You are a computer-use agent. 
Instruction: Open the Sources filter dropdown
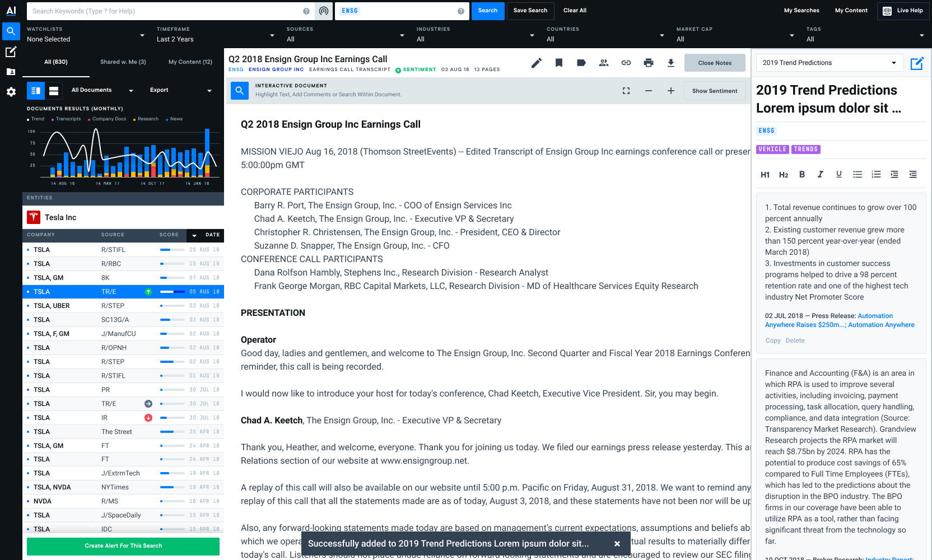(346, 35)
